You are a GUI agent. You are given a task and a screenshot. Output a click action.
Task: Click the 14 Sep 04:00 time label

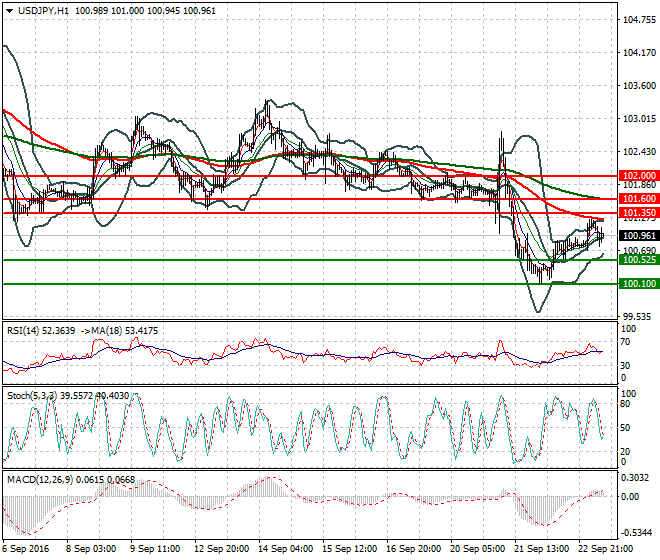click(286, 549)
